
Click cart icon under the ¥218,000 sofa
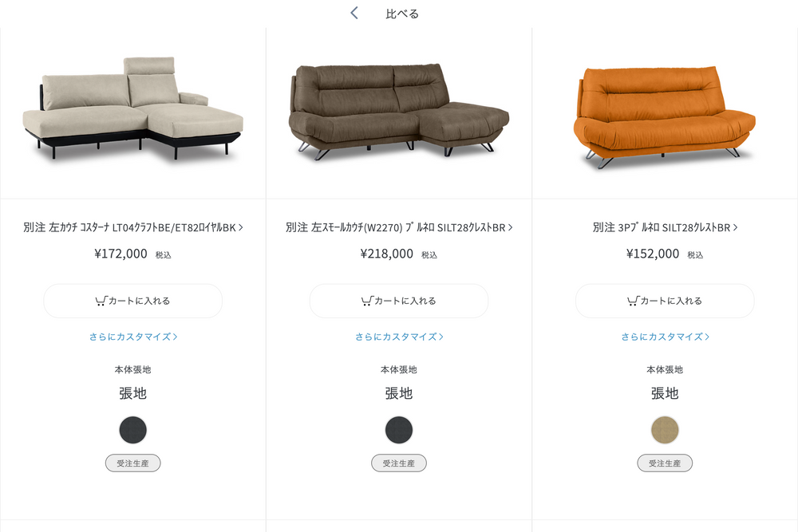(x=367, y=301)
